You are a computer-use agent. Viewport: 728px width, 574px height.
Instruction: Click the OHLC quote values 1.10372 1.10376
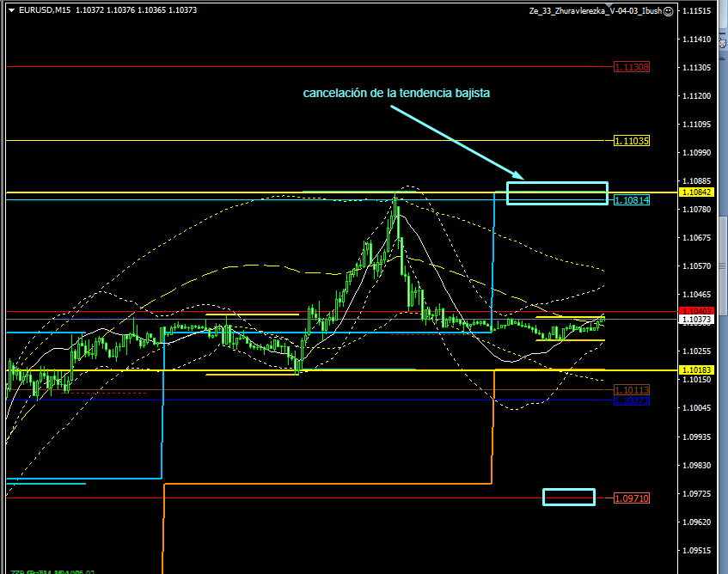[105, 10]
